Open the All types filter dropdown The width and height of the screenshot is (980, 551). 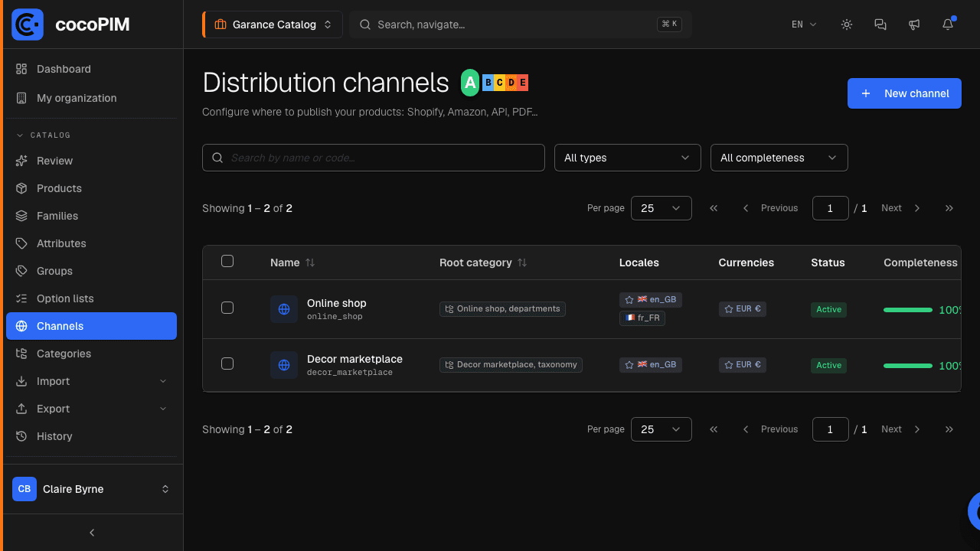(628, 158)
